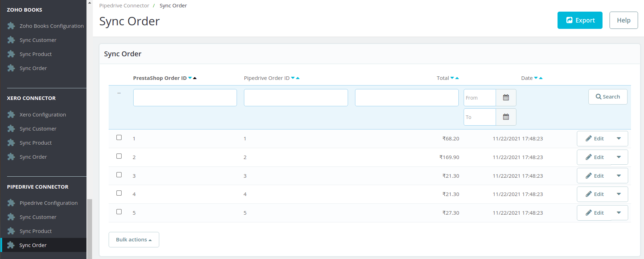Click puzzle icon beside Xero Configuration
The width and height of the screenshot is (644, 259).
(11, 114)
